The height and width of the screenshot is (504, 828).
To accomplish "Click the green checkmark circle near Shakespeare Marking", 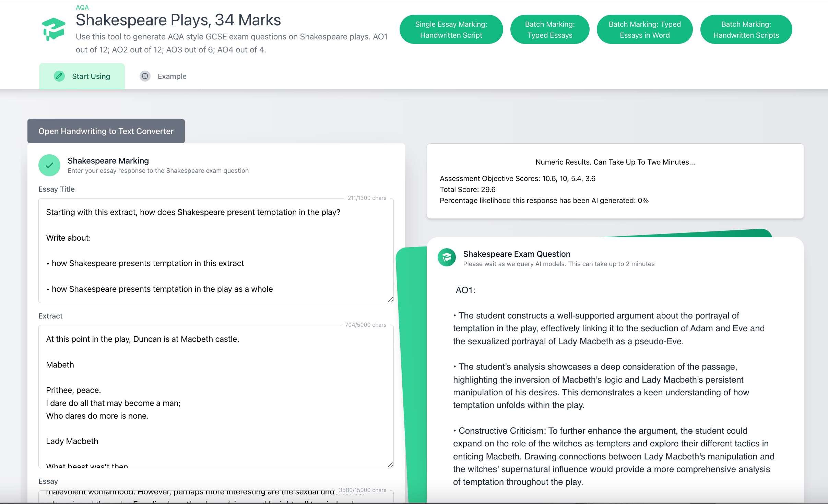I will tap(49, 165).
